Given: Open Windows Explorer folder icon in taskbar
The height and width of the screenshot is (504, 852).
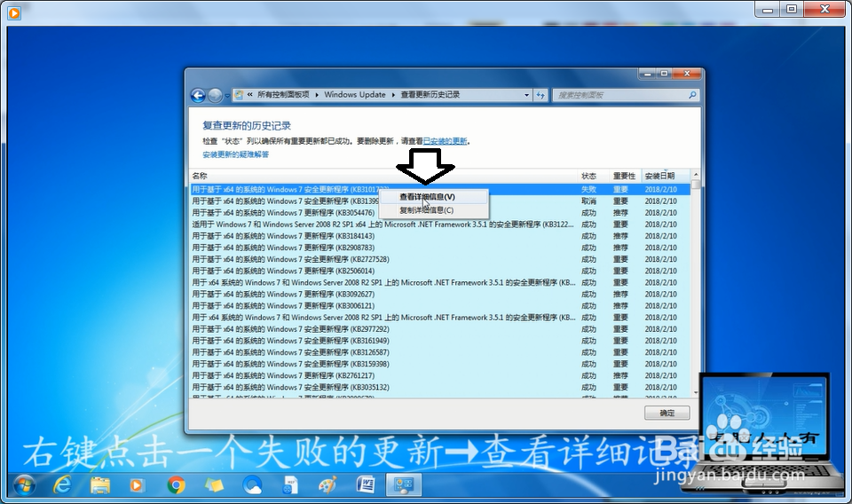Looking at the screenshot, I should (x=100, y=484).
